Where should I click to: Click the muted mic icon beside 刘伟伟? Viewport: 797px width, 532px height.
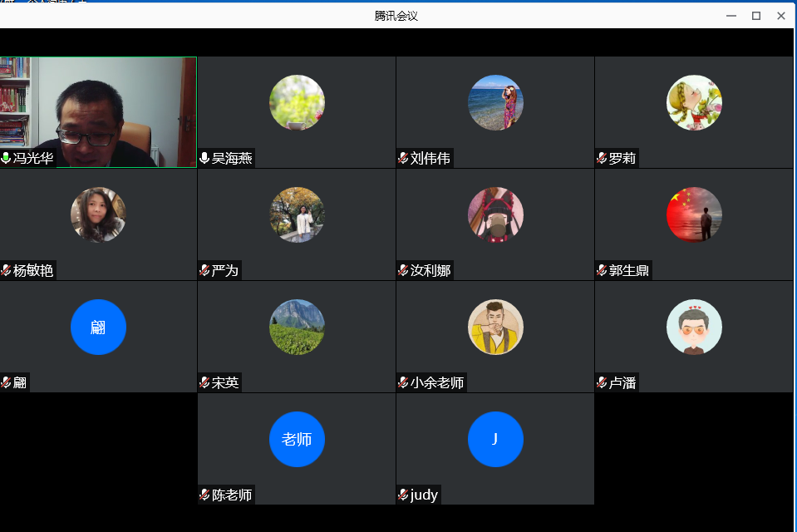pos(402,158)
